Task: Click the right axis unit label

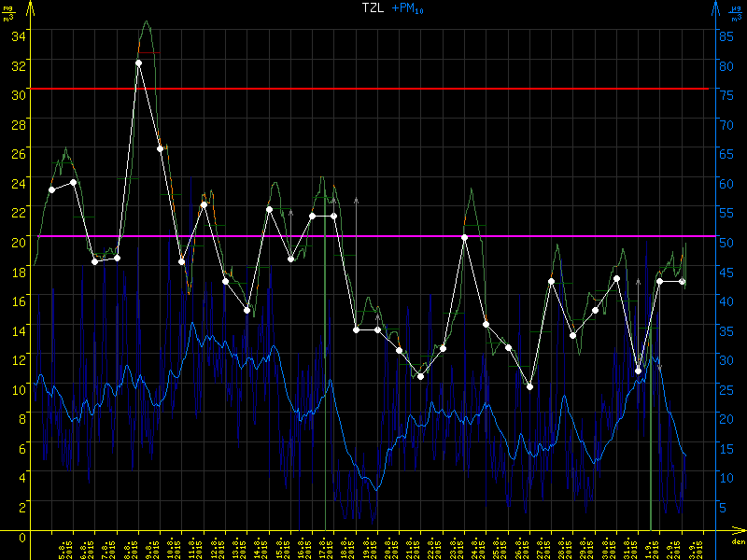Action: pyautogui.click(x=736, y=11)
